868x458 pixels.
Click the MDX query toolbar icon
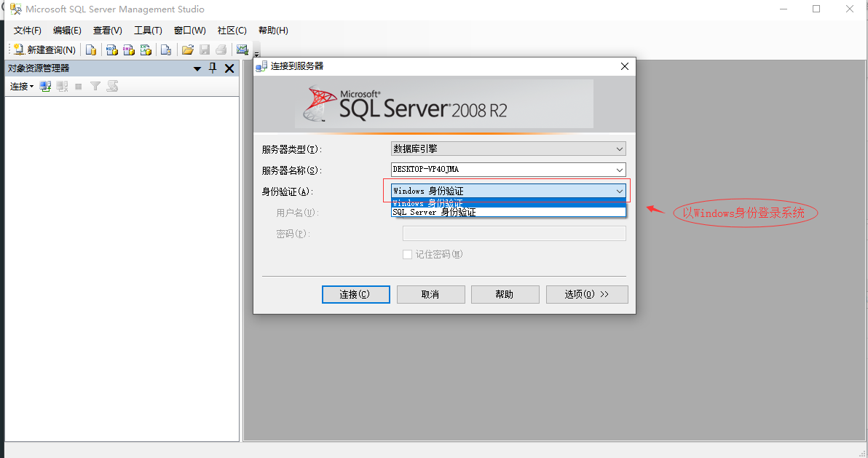pos(112,50)
